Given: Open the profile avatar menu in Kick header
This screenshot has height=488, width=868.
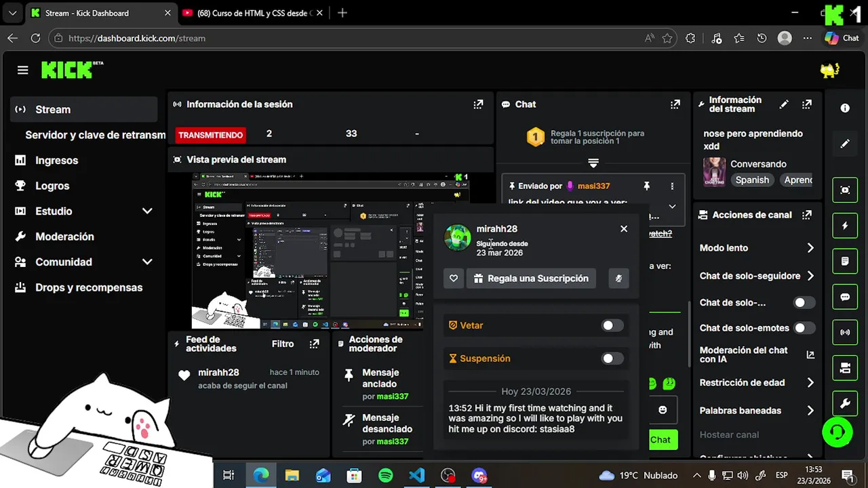Looking at the screenshot, I should [829, 70].
